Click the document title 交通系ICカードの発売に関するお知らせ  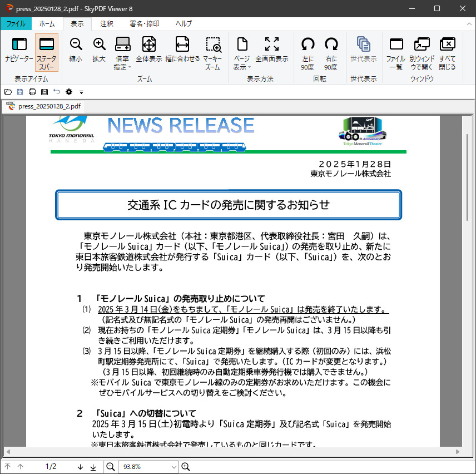click(229, 205)
